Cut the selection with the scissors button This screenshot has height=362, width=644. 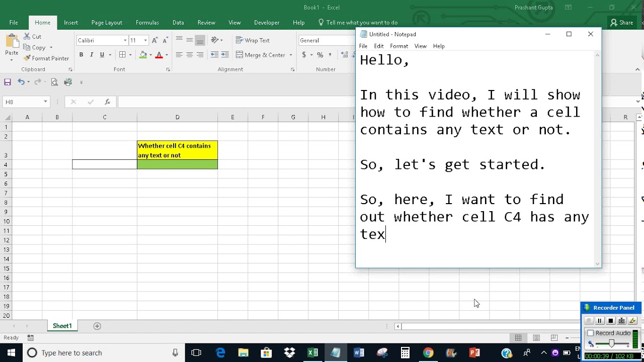pos(33,37)
